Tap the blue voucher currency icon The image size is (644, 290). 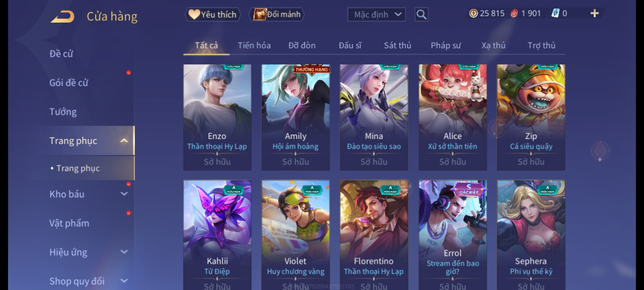pos(555,13)
